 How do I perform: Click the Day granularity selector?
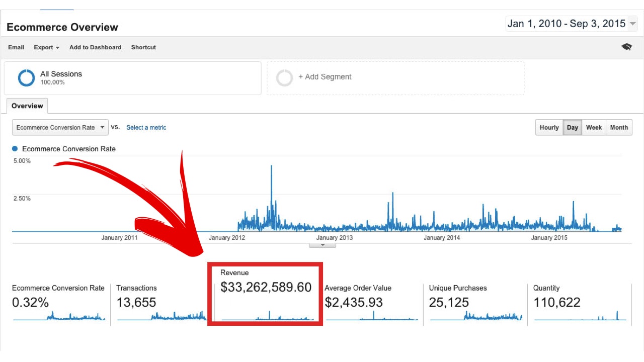tap(572, 127)
